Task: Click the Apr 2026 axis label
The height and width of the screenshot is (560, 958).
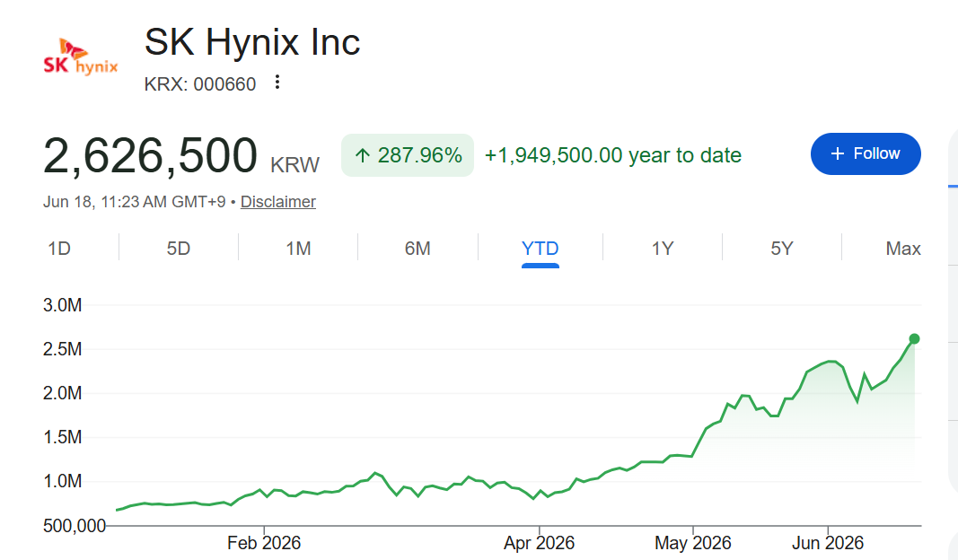Action: pyautogui.click(x=539, y=543)
